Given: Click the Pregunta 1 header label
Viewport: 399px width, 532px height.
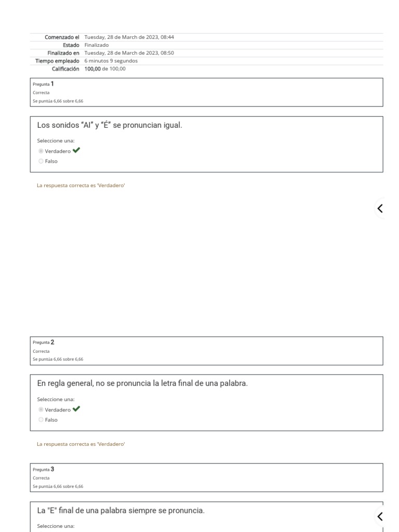Looking at the screenshot, I should click(x=43, y=84).
